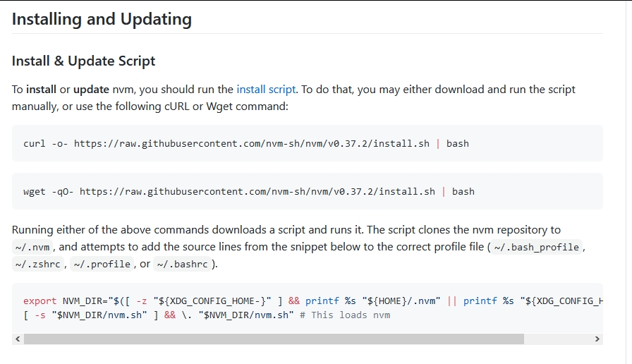
Task: Click the ~/.bash_profile inline code
Action: tap(537, 248)
